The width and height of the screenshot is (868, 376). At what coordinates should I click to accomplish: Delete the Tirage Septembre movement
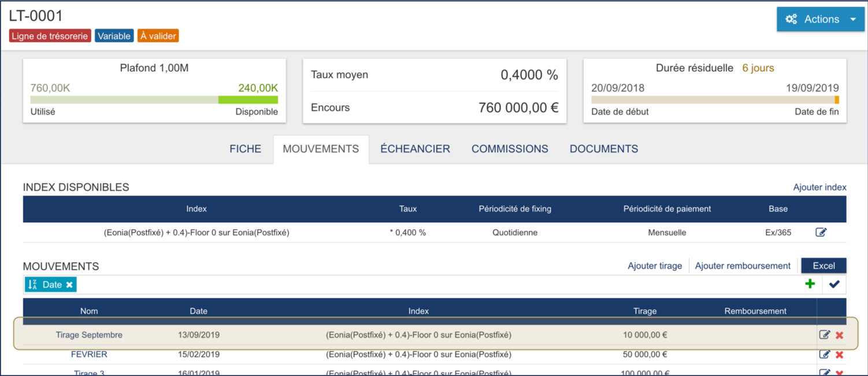(840, 336)
